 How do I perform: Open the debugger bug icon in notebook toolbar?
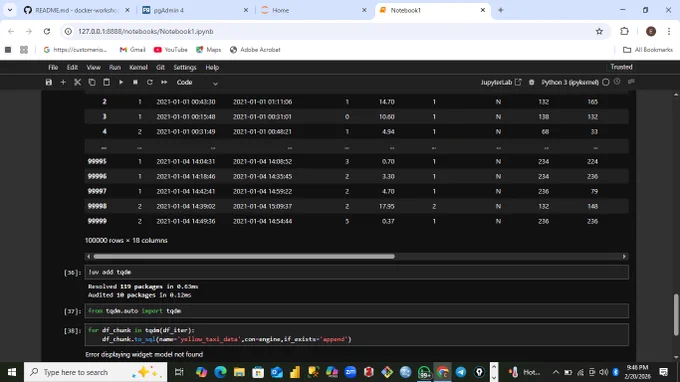pyautogui.click(x=531, y=82)
